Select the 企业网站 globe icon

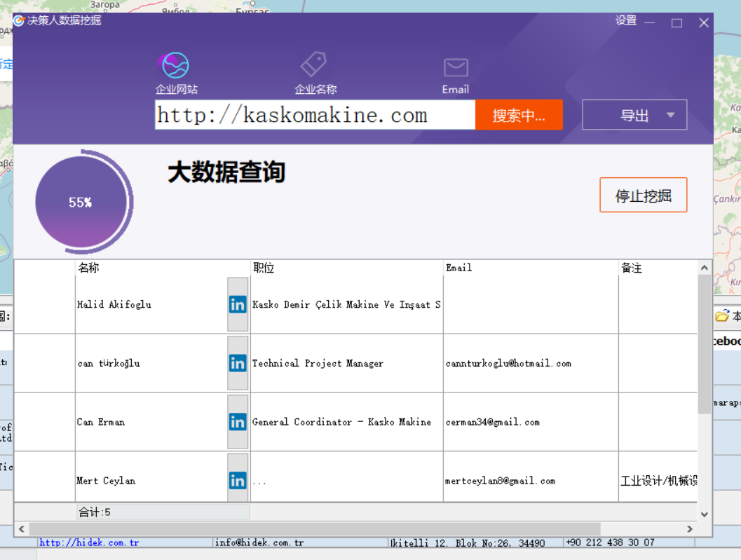tap(175, 65)
